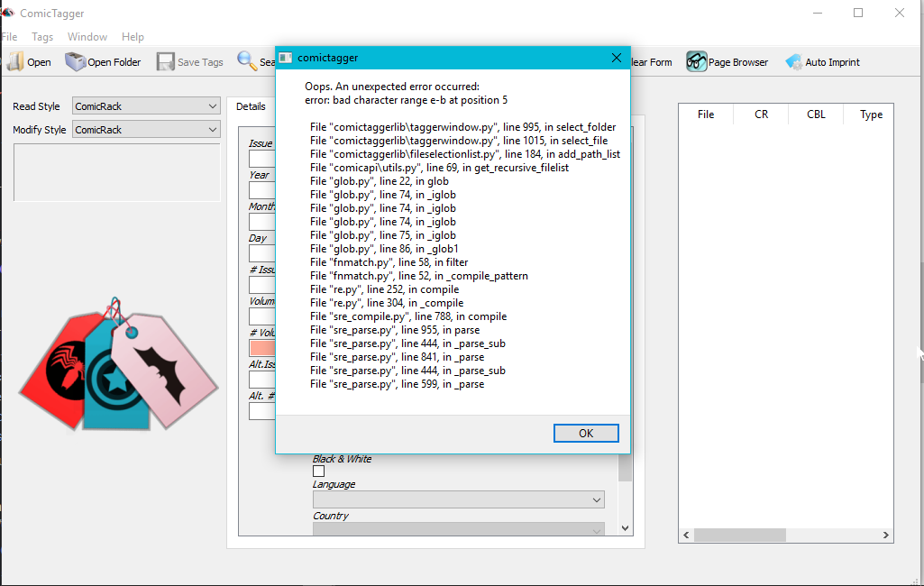The image size is (924, 586).
Task: Dismiss the error dialog with OK
Action: point(586,433)
